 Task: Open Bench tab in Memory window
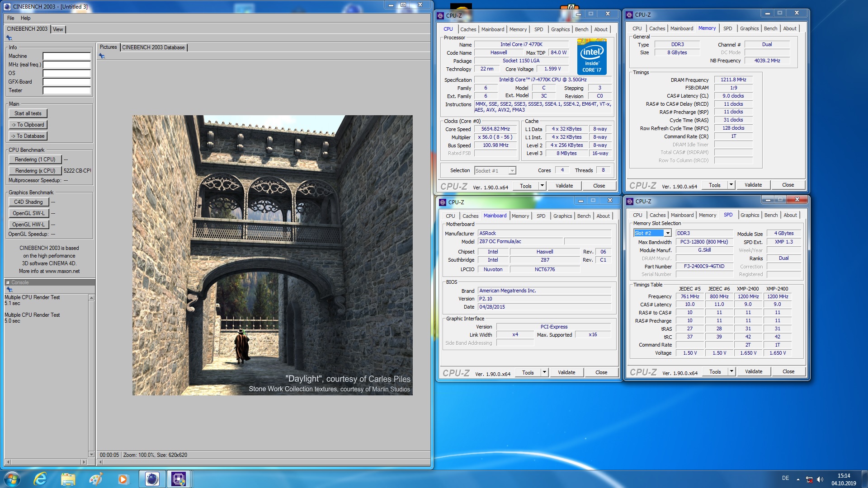click(x=770, y=28)
